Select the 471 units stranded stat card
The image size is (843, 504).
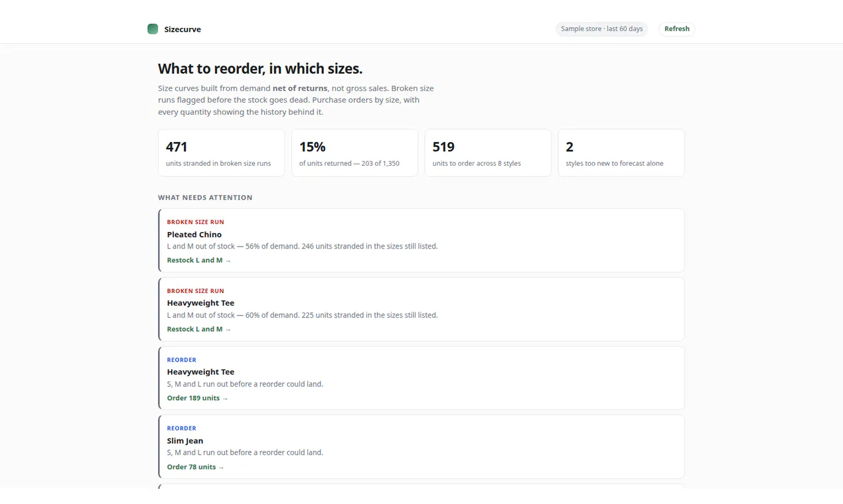[222, 153]
